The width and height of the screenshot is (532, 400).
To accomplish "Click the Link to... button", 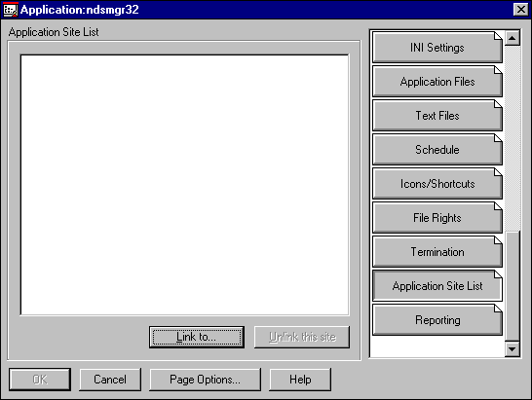I will pyautogui.click(x=197, y=337).
